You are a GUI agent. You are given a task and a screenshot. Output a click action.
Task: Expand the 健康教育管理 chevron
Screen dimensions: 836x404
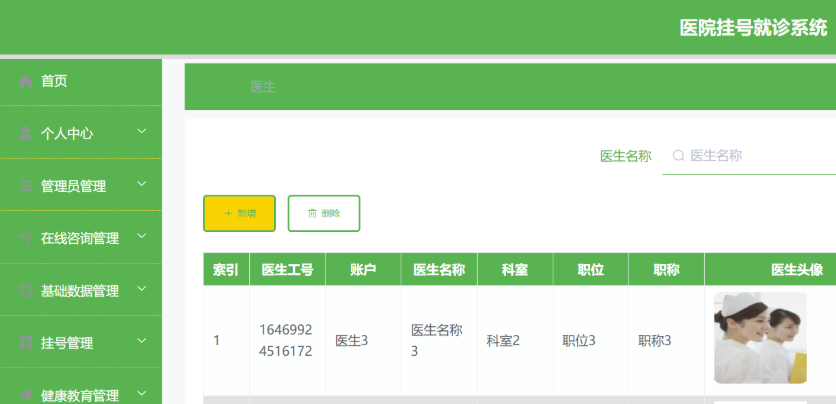tap(142, 393)
